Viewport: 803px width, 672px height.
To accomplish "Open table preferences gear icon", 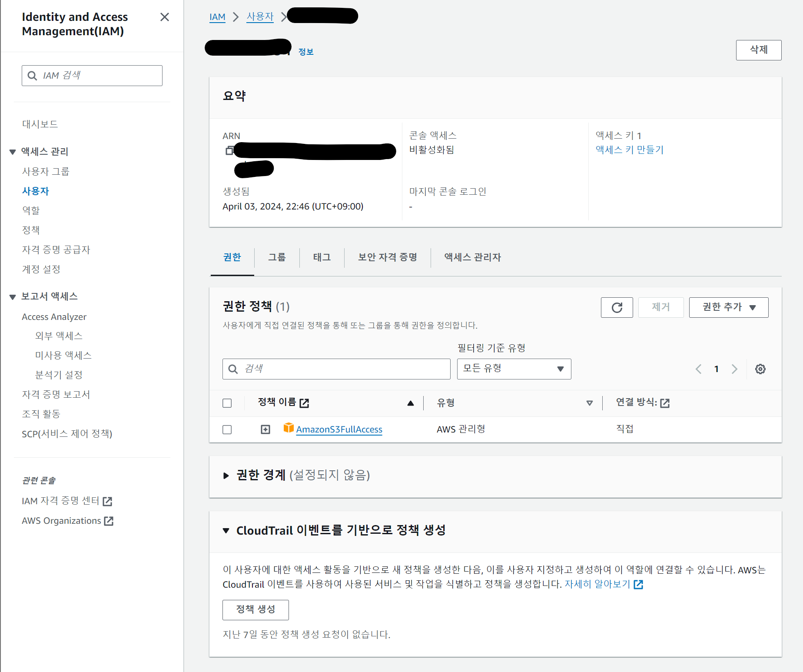I will [x=760, y=369].
